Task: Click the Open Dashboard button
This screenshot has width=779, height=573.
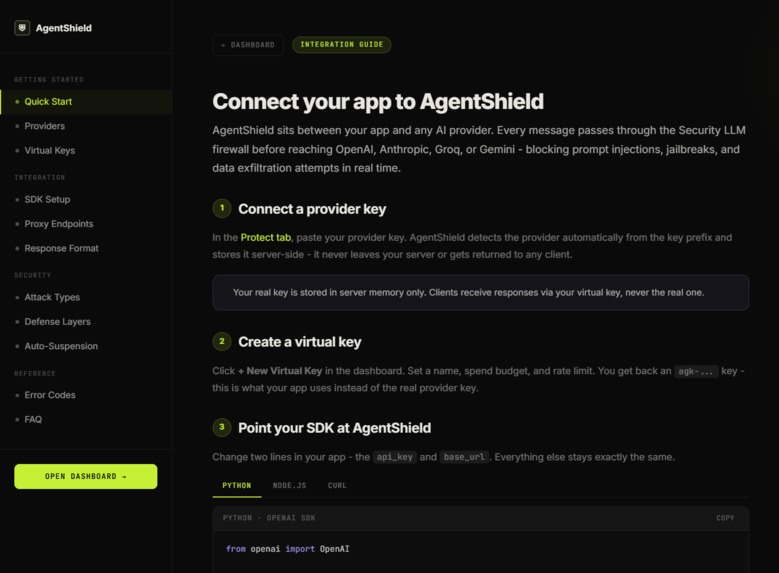Action: click(86, 477)
